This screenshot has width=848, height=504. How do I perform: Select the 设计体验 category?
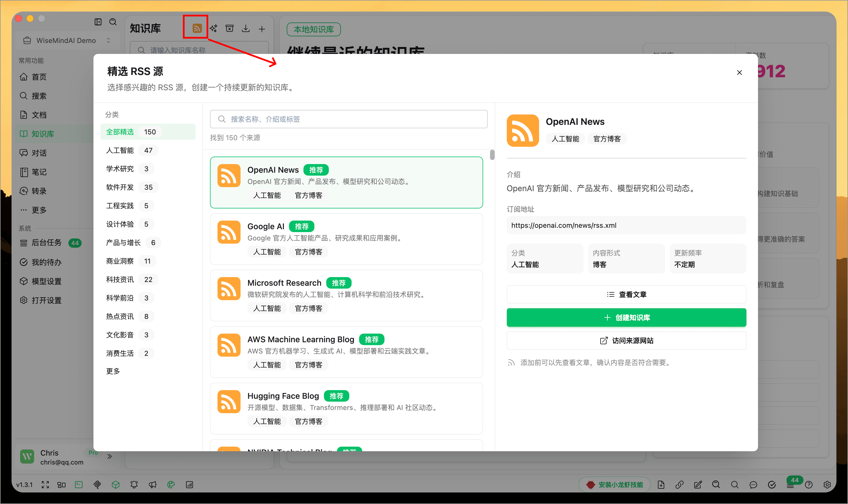click(x=148, y=224)
